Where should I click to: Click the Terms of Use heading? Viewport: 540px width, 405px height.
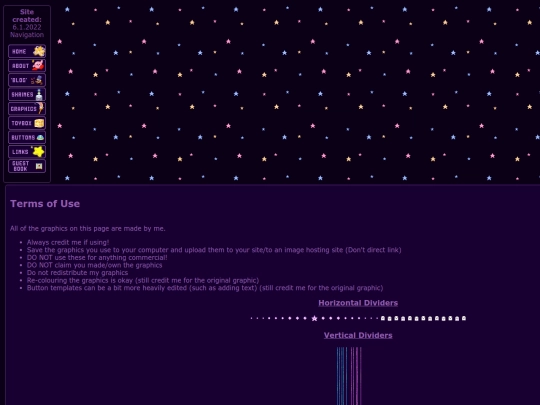coord(45,204)
